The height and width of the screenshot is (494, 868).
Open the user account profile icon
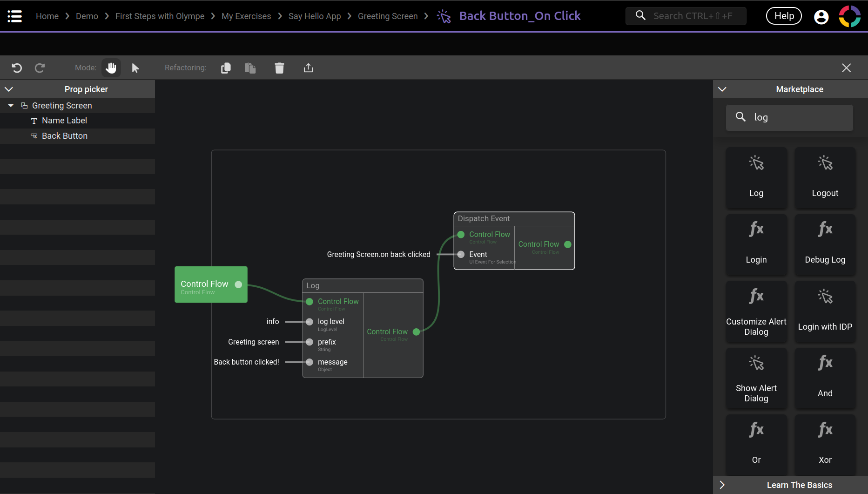click(x=821, y=17)
